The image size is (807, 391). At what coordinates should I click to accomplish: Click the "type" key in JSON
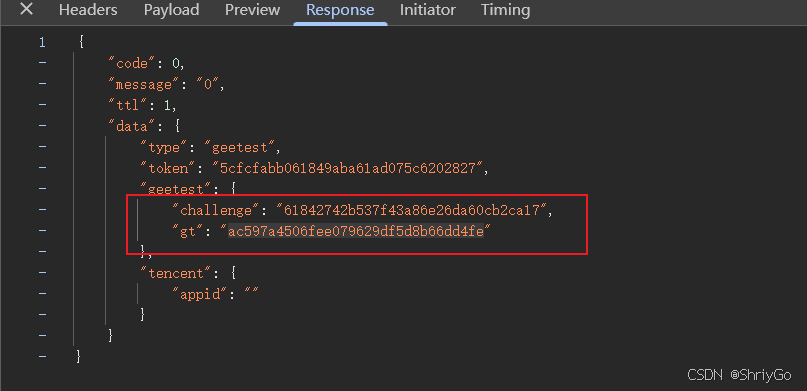tap(164, 148)
